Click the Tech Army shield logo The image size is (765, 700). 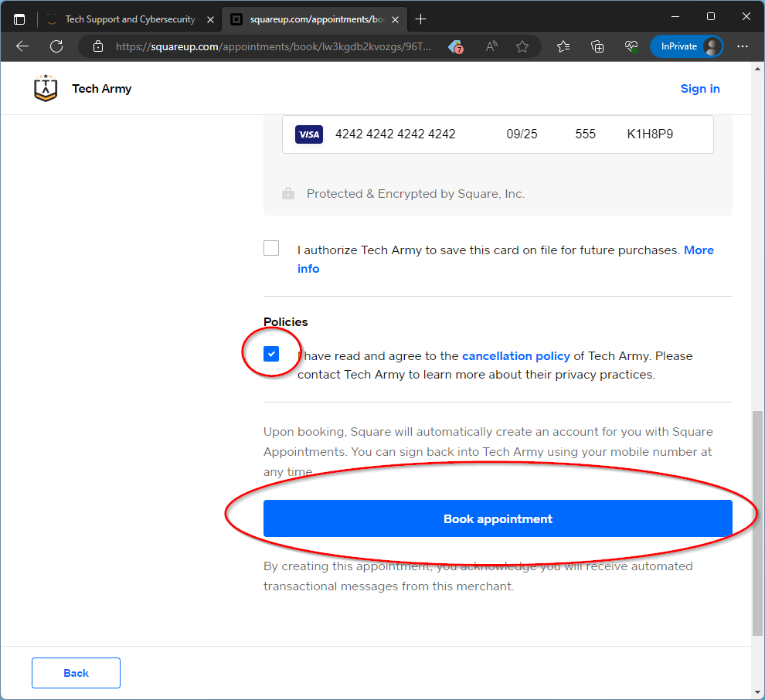46,88
